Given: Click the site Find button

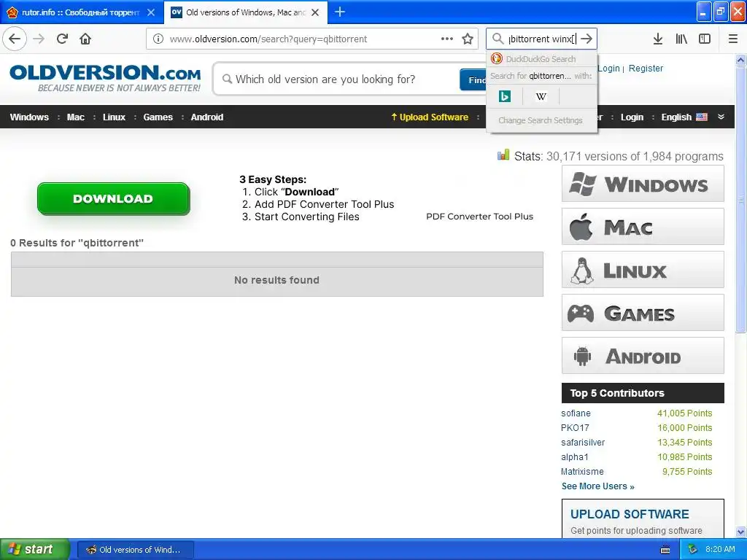Looking at the screenshot, I should point(473,79).
